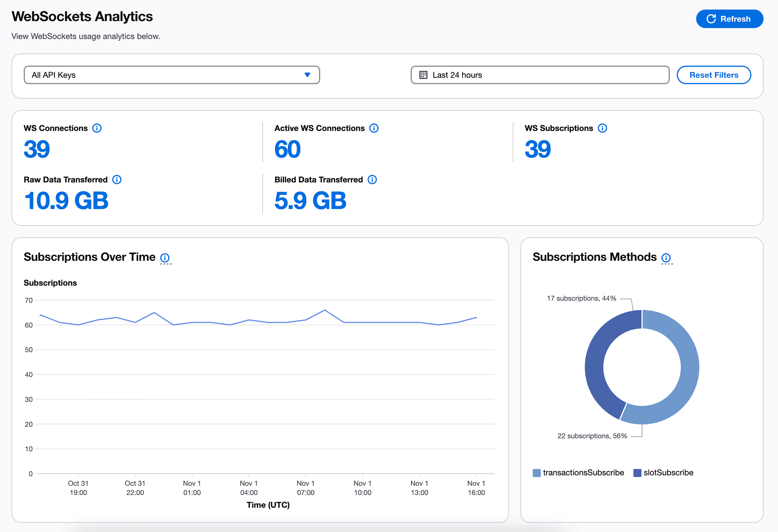Open the Subscriptions Over Time info tooltip

tap(165, 257)
